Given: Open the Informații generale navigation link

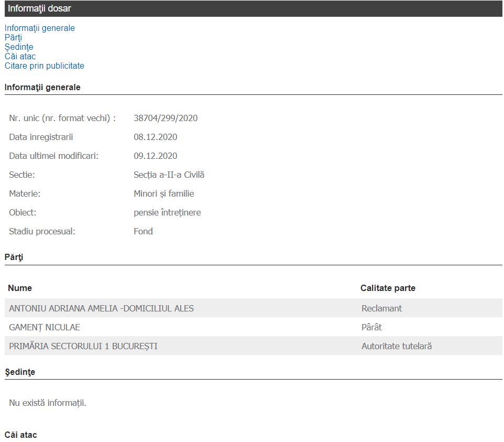Looking at the screenshot, I should point(40,28).
